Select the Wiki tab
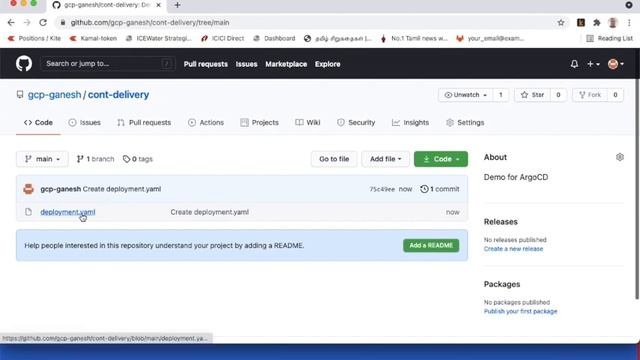Viewport: 640px width, 360px height. click(x=308, y=122)
